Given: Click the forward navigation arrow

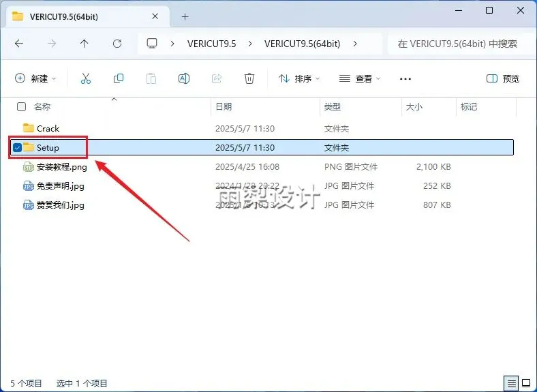Looking at the screenshot, I should pos(52,44).
